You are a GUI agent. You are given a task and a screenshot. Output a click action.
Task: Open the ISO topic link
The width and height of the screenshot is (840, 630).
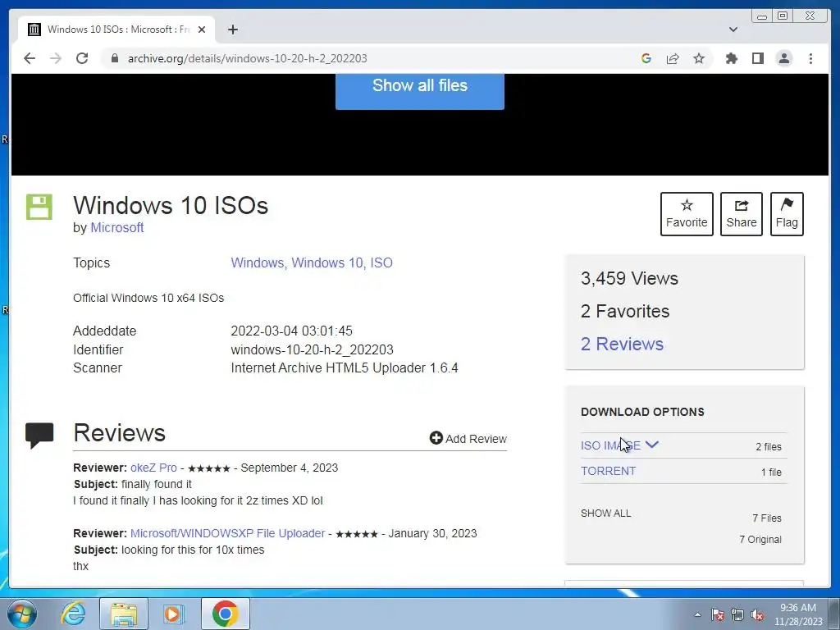pyautogui.click(x=381, y=263)
